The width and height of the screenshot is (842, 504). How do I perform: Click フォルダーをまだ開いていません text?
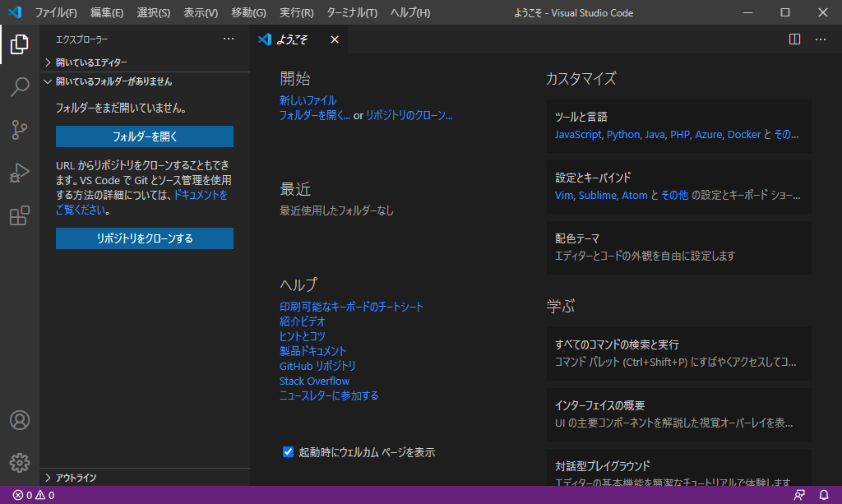click(122, 108)
